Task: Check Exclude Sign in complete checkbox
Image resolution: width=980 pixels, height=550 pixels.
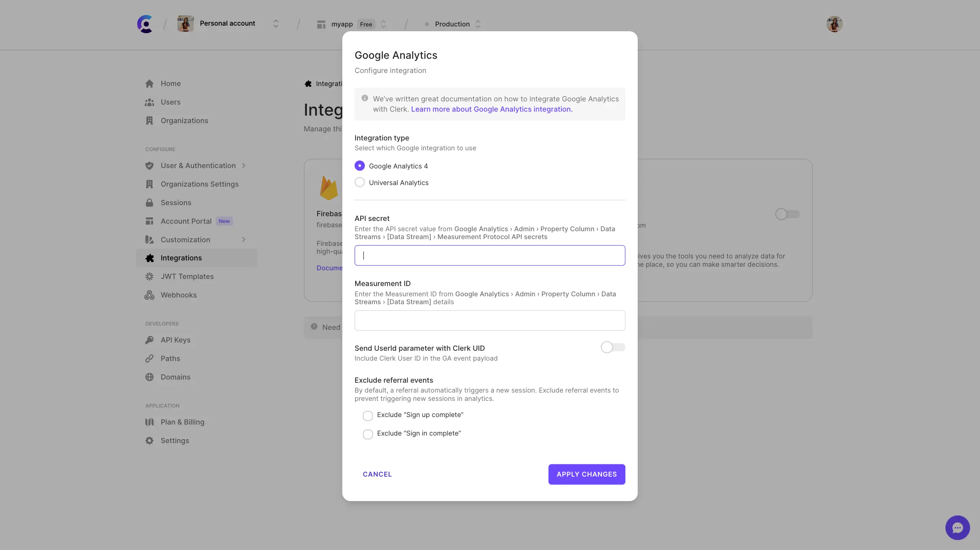Action: 368,434
